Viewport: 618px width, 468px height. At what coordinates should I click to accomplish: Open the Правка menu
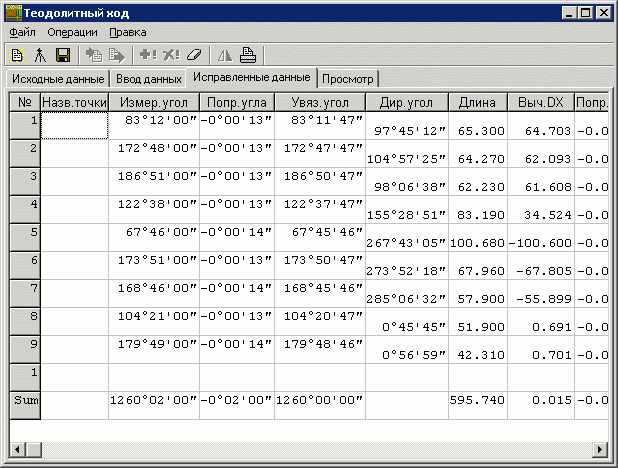click(x=128, y=32)
